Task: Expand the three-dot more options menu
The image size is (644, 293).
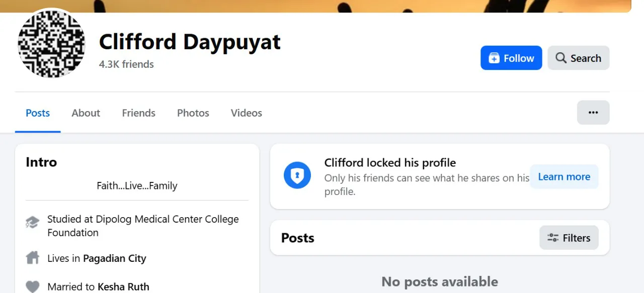Action: pos(593,113)
